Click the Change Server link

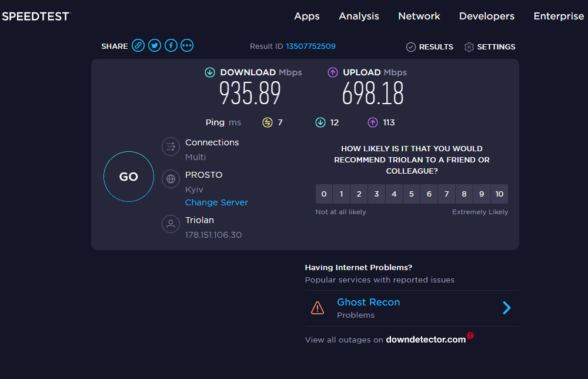click(x=216, y=202)
